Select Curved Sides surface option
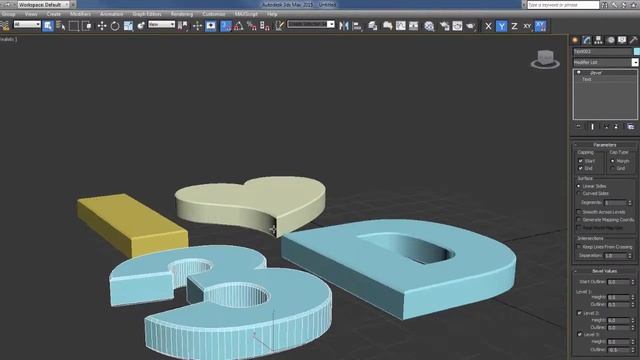The image size is (640, 360). pos(579,193)
